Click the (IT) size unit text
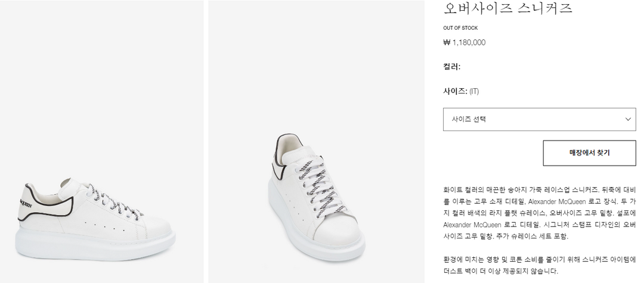644x283 pixels. (474, 92)
